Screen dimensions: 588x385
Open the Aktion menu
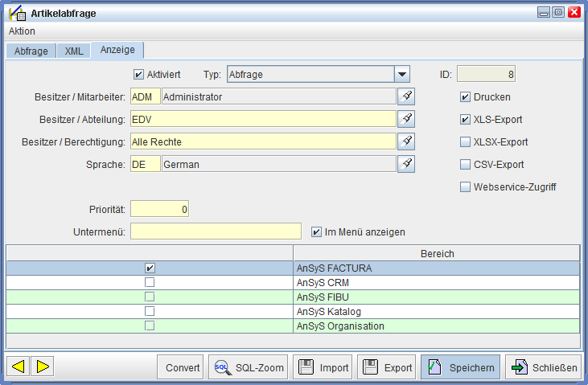[x=22, y=31]
